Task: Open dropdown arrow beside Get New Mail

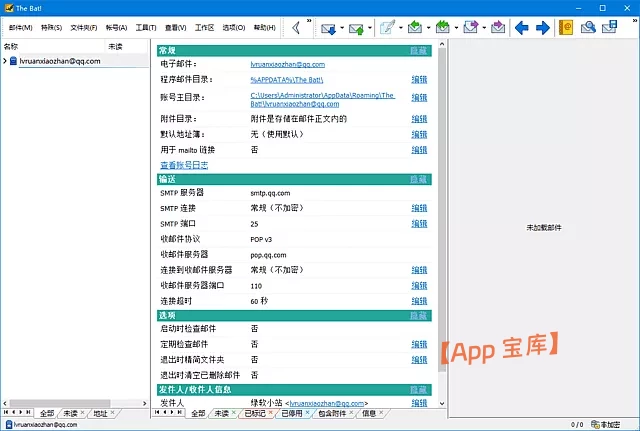Action: click(x=341, y=28)
